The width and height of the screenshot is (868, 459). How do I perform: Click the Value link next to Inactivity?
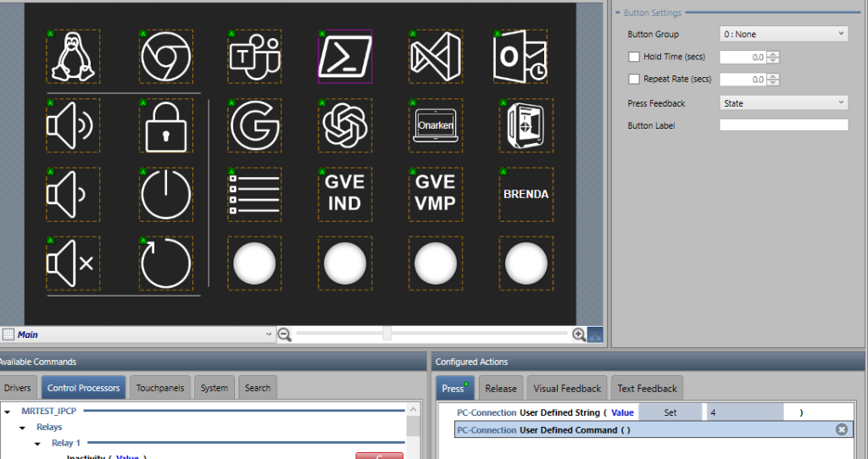pos(127,456)
